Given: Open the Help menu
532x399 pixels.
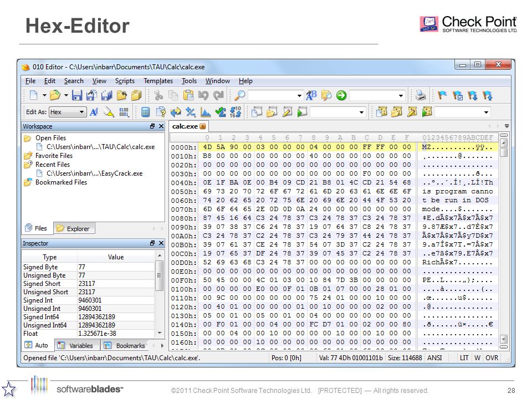Looking at the screenshot, I should pyautogui.click(x=245, y=81).
